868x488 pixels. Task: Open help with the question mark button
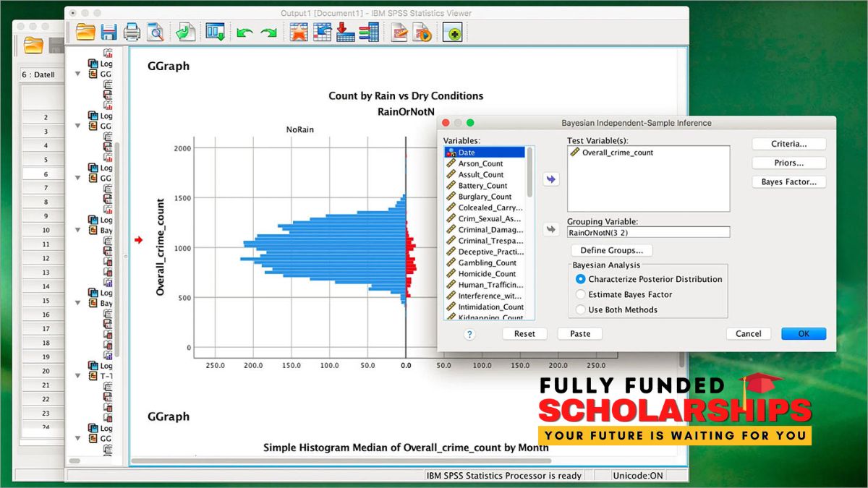coord(469,334)
